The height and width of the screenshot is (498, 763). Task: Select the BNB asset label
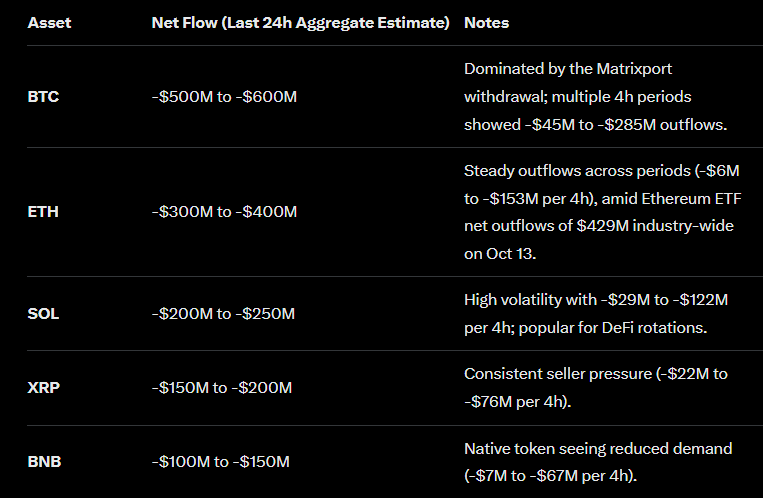44,461
